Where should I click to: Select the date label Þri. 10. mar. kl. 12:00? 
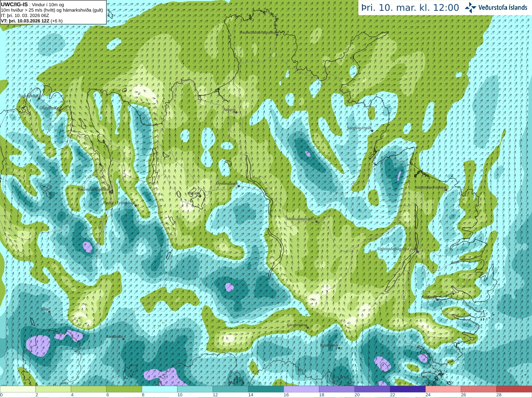pyautogui.click(x=410, y=8)
